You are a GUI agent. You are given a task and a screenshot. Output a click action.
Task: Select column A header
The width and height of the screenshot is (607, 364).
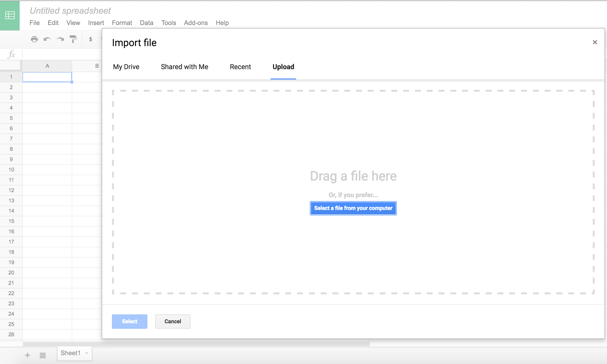click(x=47, y=66)
